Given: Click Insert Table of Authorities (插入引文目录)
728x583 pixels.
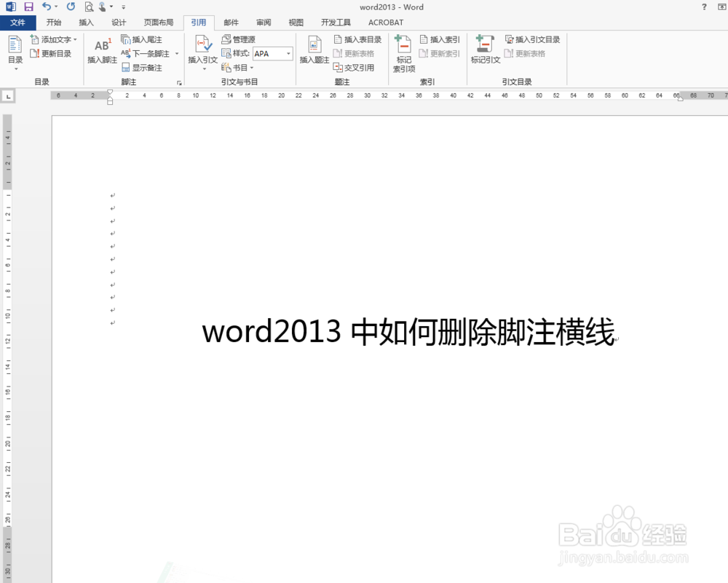Looking at the screenshot, I should [533, 39].
